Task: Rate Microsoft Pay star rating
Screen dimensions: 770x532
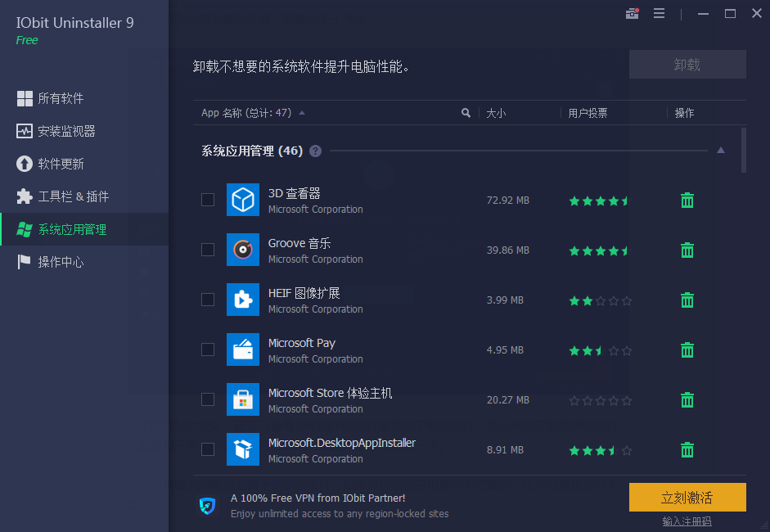Action: point(600,351)
